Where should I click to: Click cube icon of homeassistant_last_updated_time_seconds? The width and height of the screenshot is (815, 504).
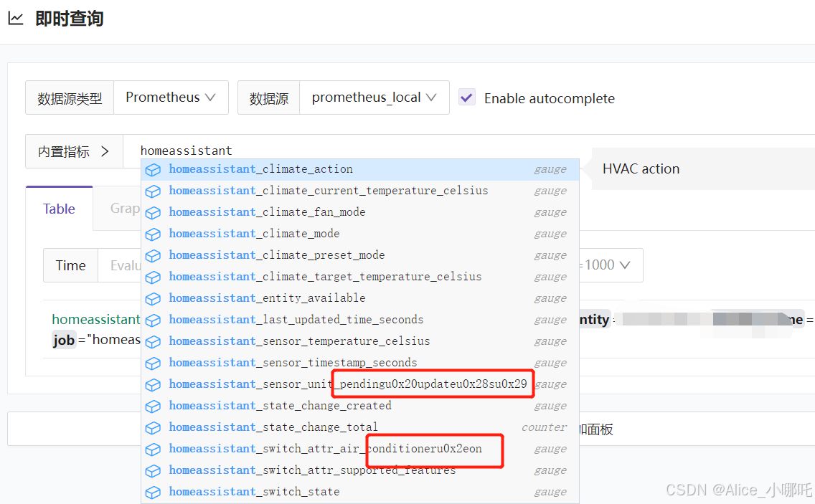[153, 320]
